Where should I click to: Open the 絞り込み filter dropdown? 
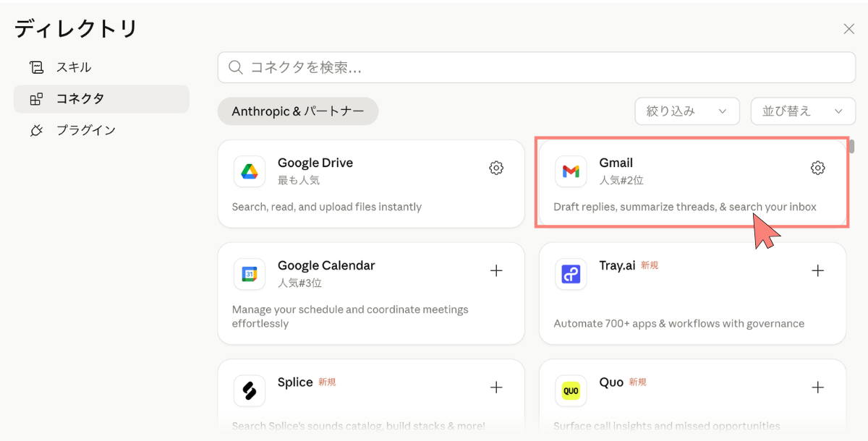pos(687,111)
